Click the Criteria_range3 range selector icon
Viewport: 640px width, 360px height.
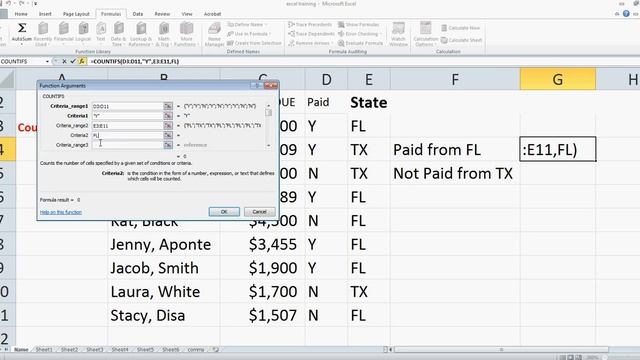coord(168,145)
